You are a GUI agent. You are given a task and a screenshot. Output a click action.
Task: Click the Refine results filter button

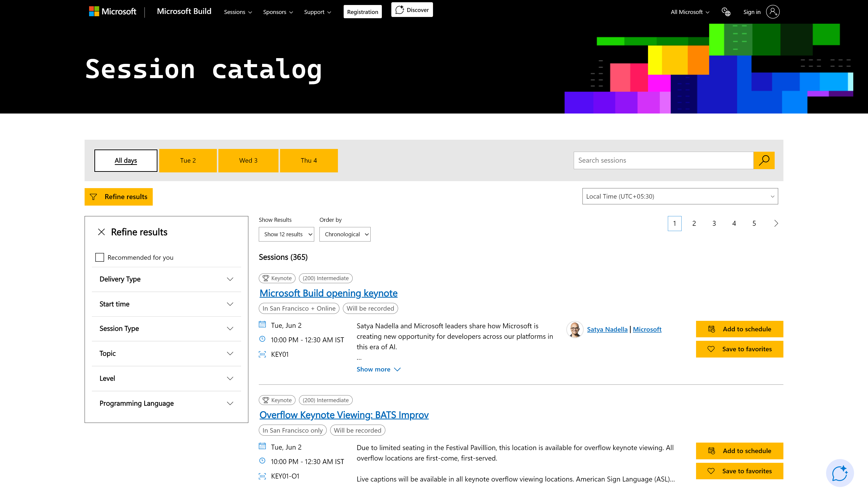coord(119,197)
